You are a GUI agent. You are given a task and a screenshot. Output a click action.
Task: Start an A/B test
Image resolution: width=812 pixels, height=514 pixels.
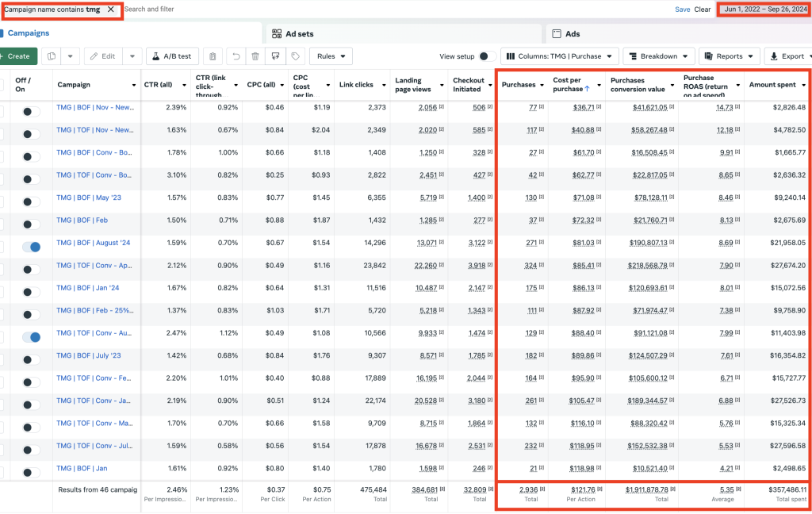point(172,56)
